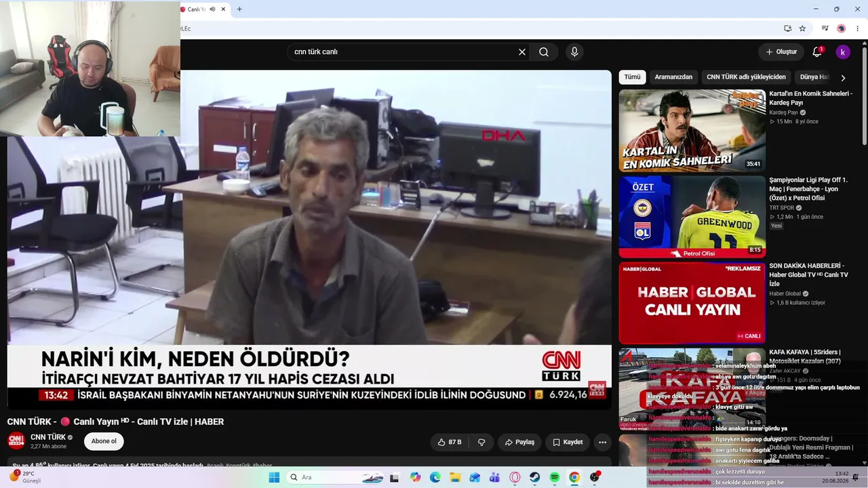Click the install app icon in address bar
868x488 pixels.
coord(787,28)
